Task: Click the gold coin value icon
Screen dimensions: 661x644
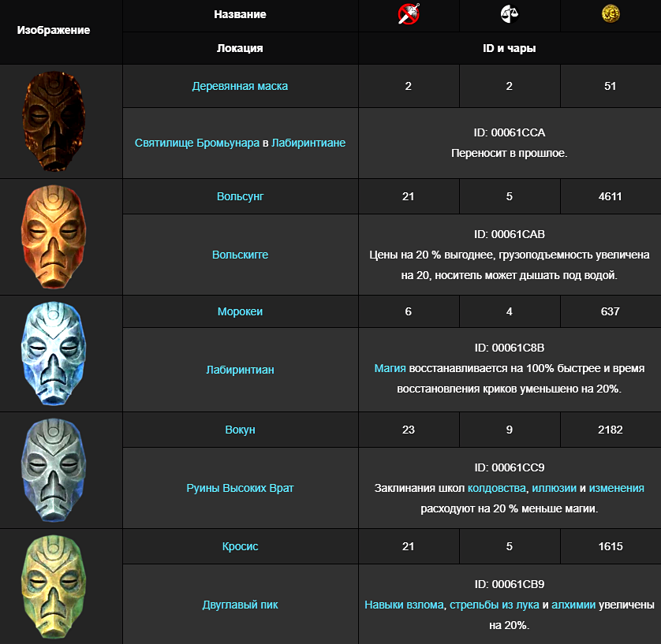Action: tap(610, 14)
